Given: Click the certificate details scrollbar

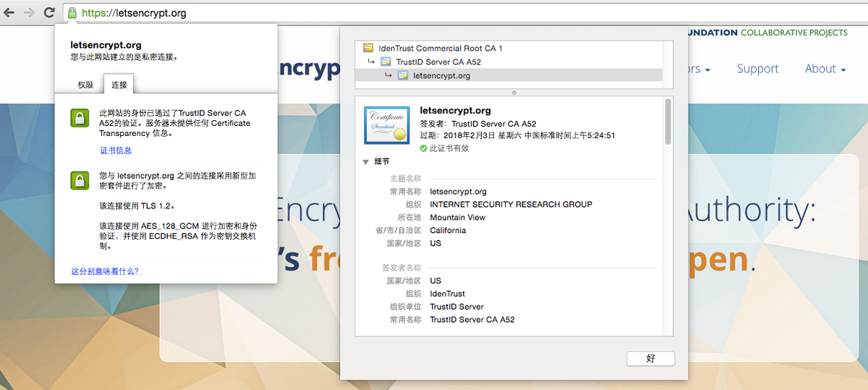Looking at the screenshot, I should point(668,122).
